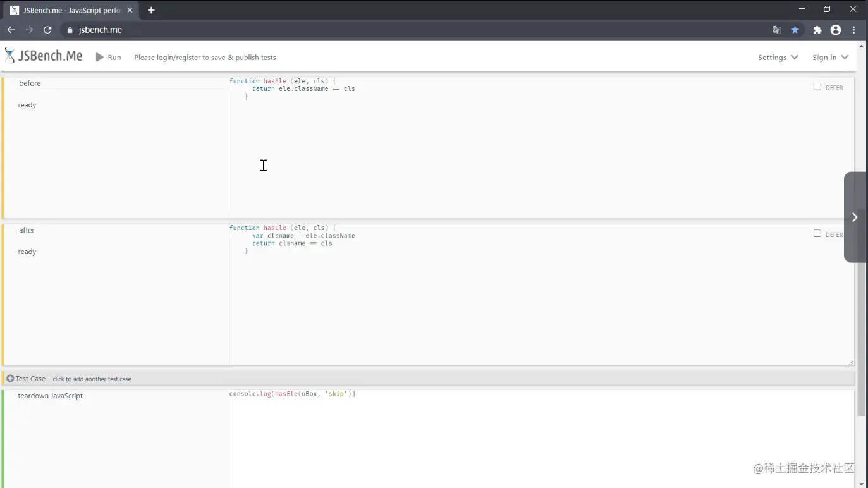Screen dimensions: 868x488
Task: Expand the right side panel arrow
Action: pos(855,217)
